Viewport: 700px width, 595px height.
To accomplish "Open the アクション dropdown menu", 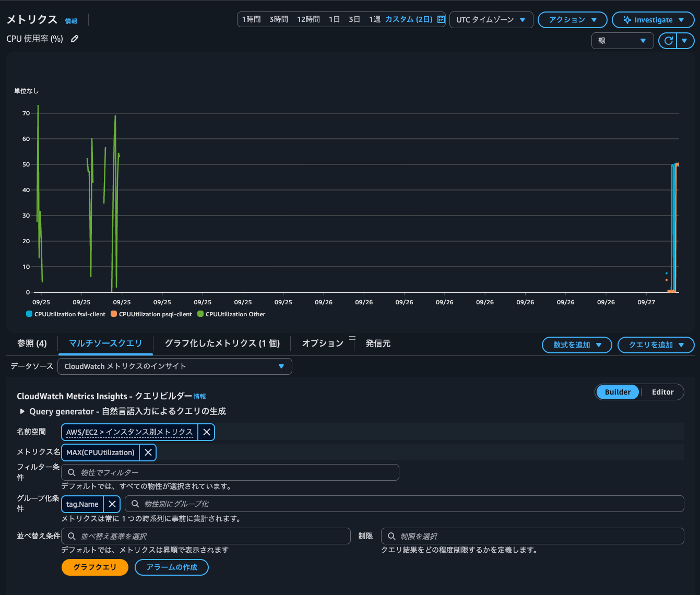I will [x=572, y=20].
